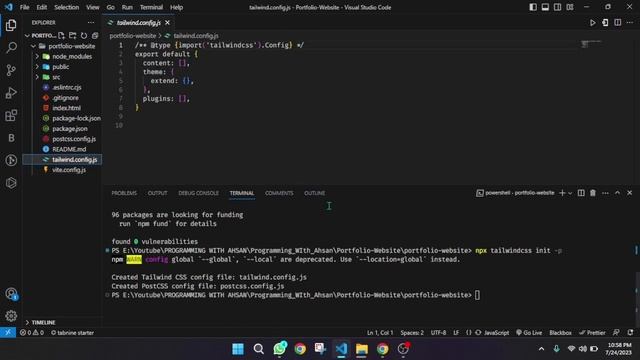
Task: Open terminal panel more actions ellipsis
Action: [605, 193]
